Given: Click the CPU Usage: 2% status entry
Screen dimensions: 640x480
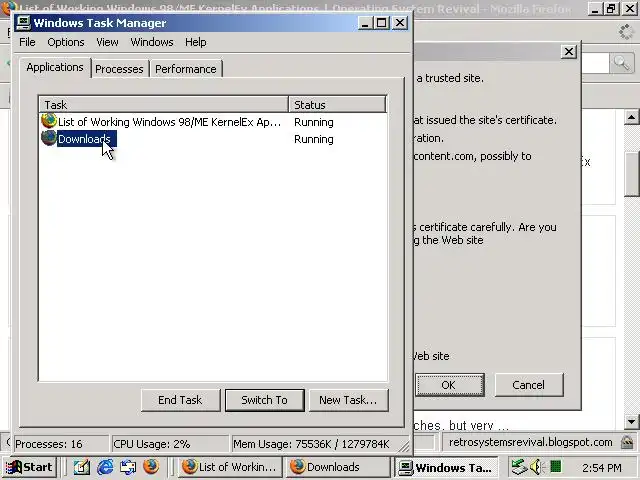Looking at the screenshot, I should (170, 444).
